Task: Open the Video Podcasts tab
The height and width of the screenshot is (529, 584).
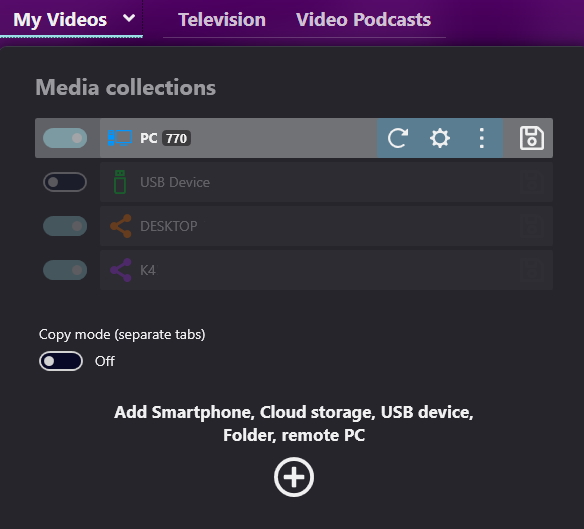Action: click(x=364, y=20)
